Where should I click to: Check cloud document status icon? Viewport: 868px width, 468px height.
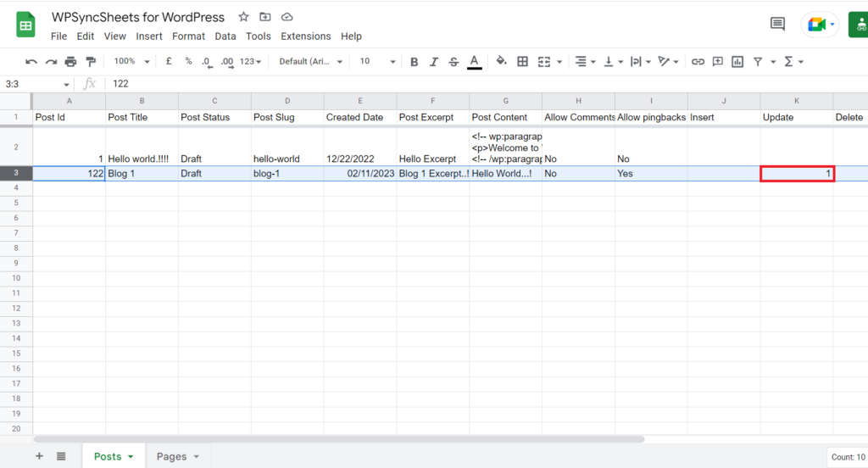pos(287,17)
